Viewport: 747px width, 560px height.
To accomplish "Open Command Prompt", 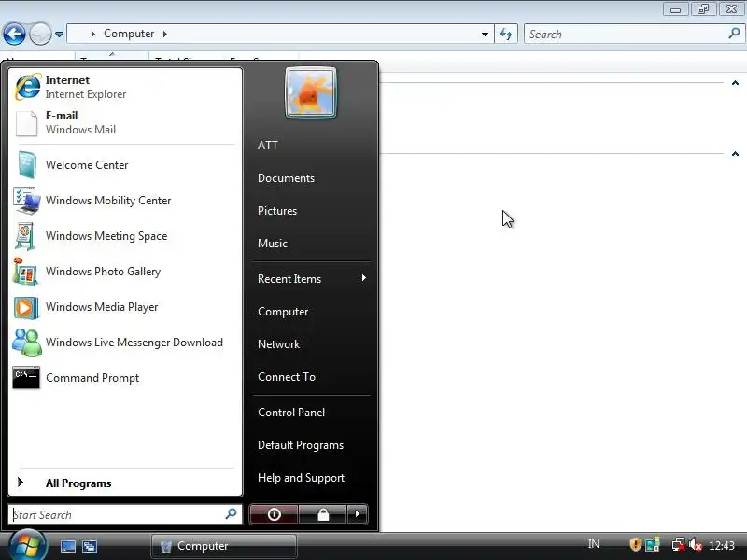I will [125, 378].
